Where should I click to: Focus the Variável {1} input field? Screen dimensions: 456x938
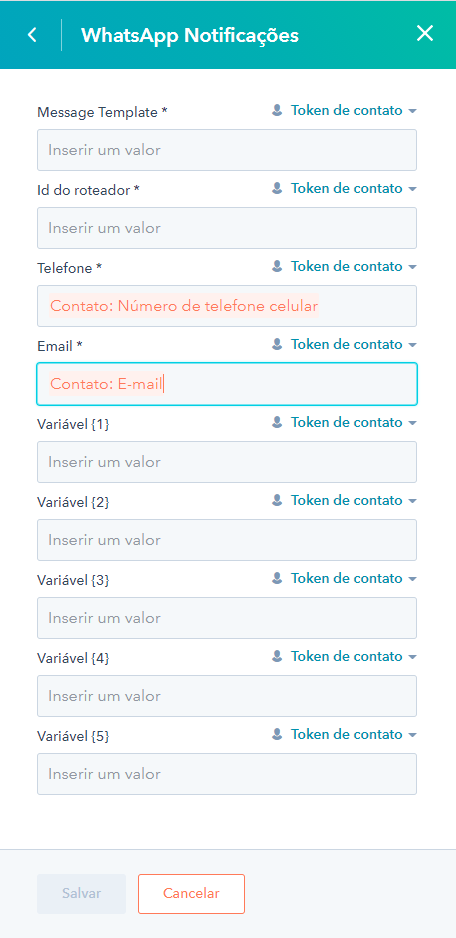pyautogui.click(x=227, y=462)
